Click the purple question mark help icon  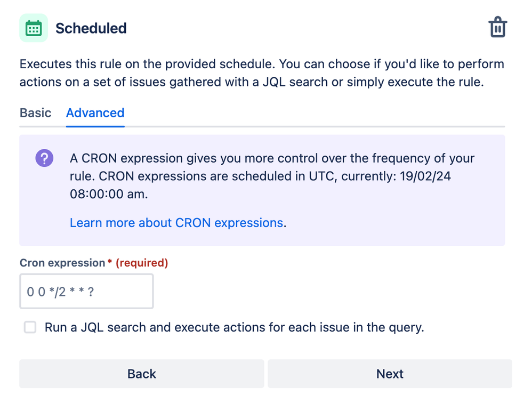coord(44,158)
